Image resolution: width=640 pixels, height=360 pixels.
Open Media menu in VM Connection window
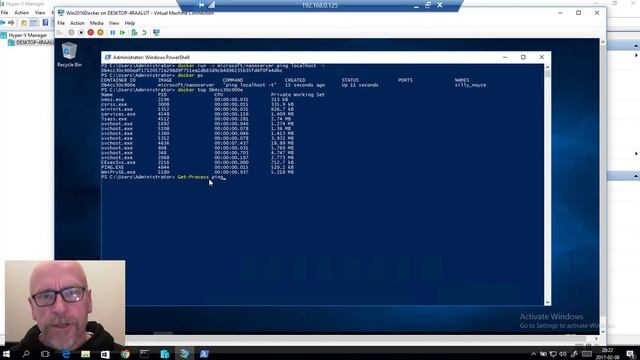click(96, 23)
